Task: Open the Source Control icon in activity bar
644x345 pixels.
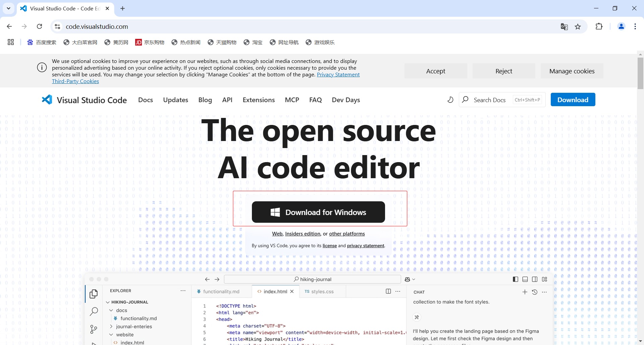Action: [94, 329]
